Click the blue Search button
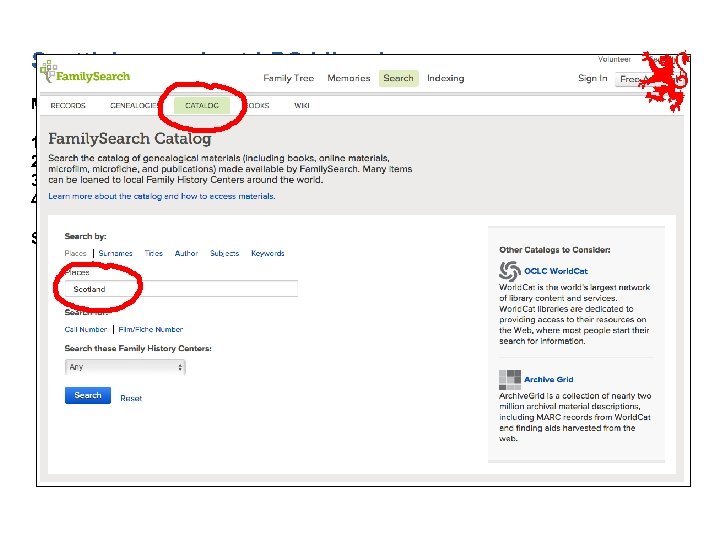This screenshot has width=720, height=540. pyautogui.click(x=88, y=395)
